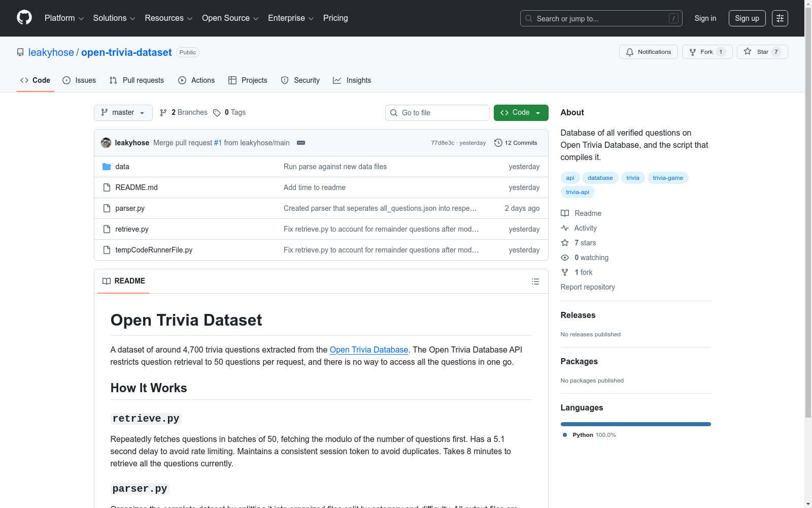Open the command palette icon in header
The height and width of the screenshot is (508, 812).
(x=780, y=18)
